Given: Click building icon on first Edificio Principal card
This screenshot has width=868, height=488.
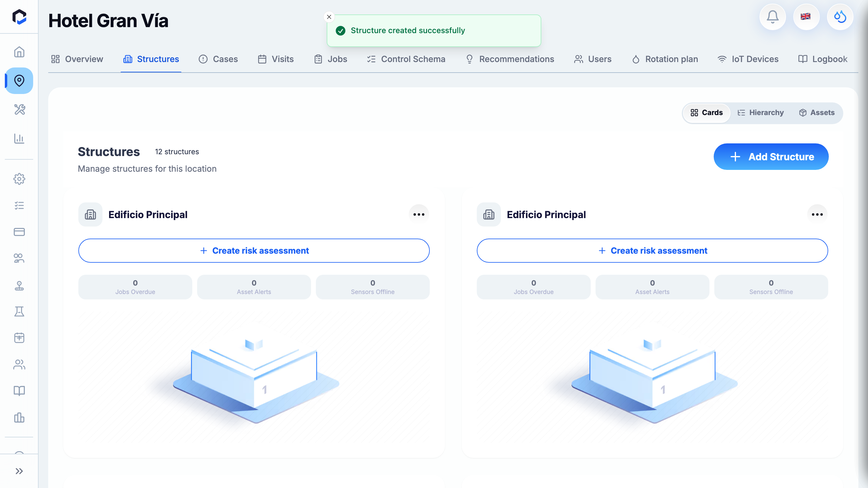Looking at the screenshot, I should pos(90,214).
